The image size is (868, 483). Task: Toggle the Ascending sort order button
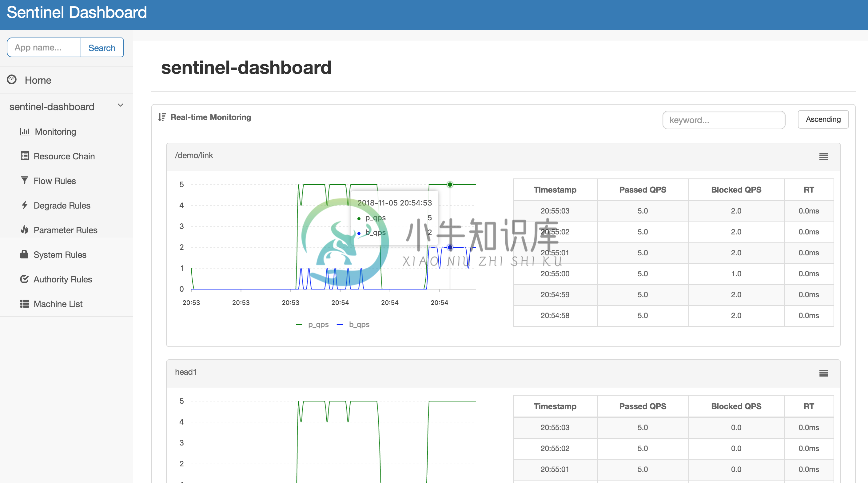823,120
